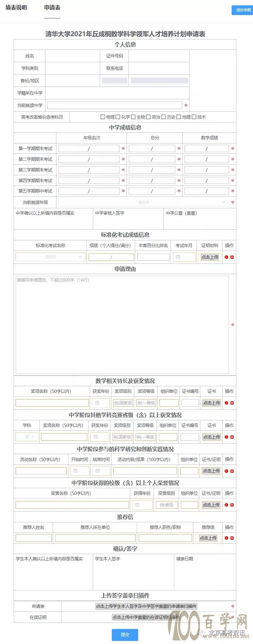Click the 推荐人职务/职称 input field
253x644 pixels.
coord(165,538)
